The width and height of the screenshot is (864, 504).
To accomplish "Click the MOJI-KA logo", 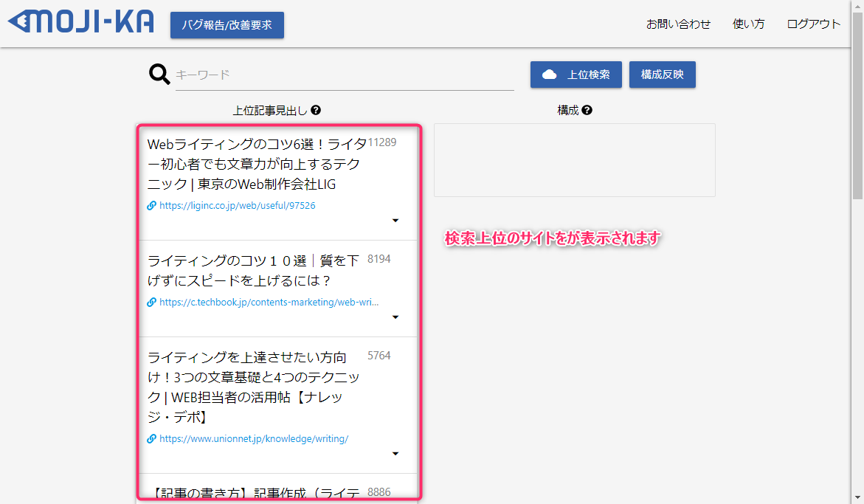I will point(81,22).
